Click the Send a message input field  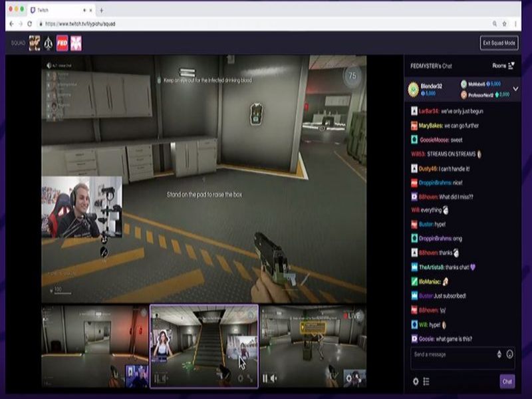click(x=452, y=354)
